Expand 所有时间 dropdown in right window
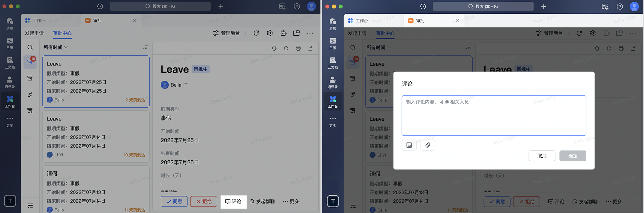644x213 pixels. coord(379,47)
